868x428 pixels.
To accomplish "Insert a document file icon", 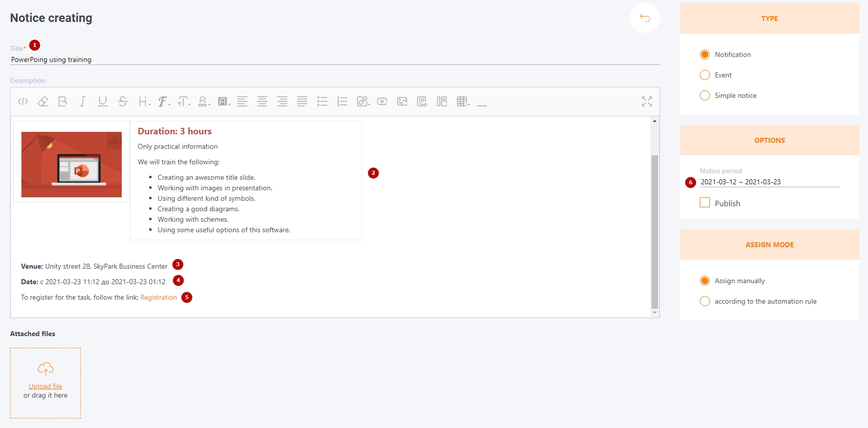I will click(422, 102).
